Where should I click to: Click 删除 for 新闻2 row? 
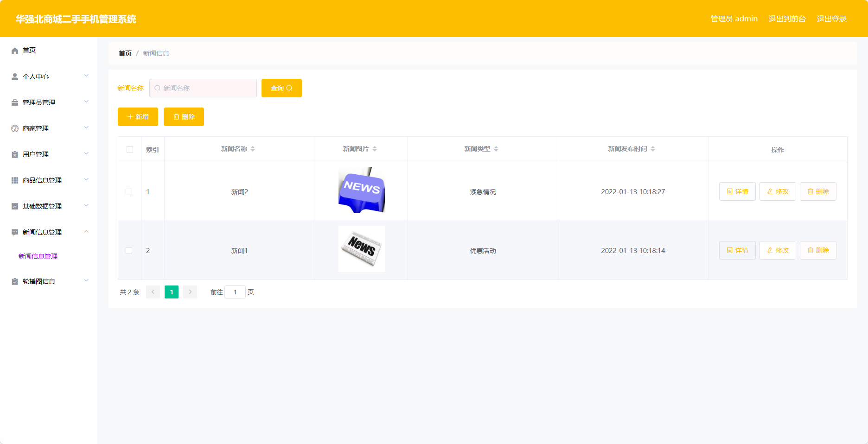[818, 191]
